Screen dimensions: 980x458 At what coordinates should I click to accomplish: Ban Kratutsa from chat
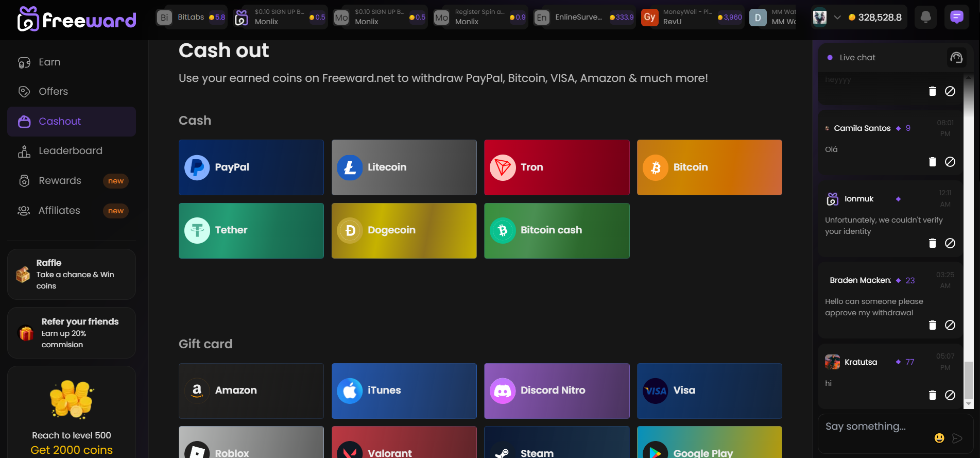[950, 395]
